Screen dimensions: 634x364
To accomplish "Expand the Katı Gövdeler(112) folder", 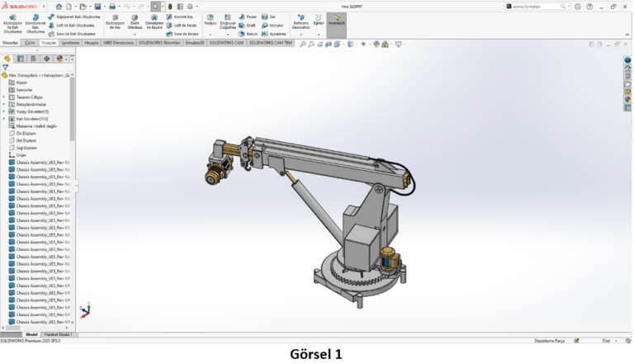I will tap(4, 119).
